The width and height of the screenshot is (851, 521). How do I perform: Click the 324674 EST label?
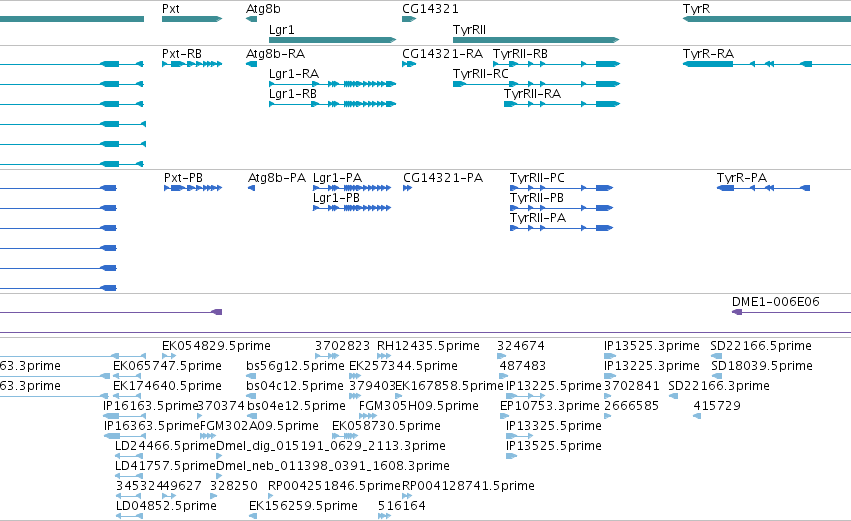[520, 346]
